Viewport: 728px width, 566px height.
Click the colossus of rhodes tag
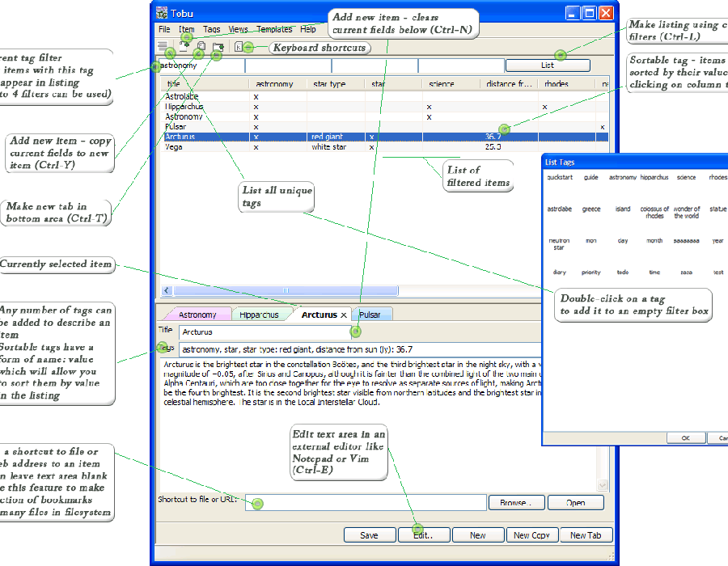coord(654,213)
